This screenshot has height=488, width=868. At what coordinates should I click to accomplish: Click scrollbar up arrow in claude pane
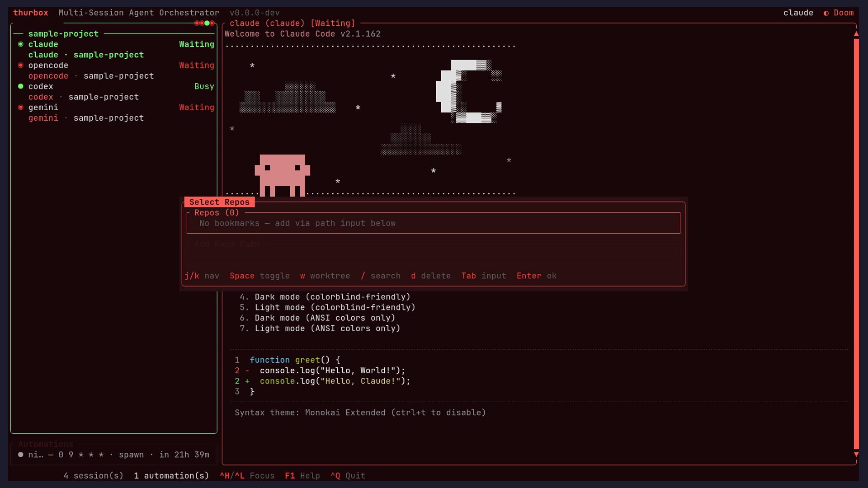[x=856, y=34]
